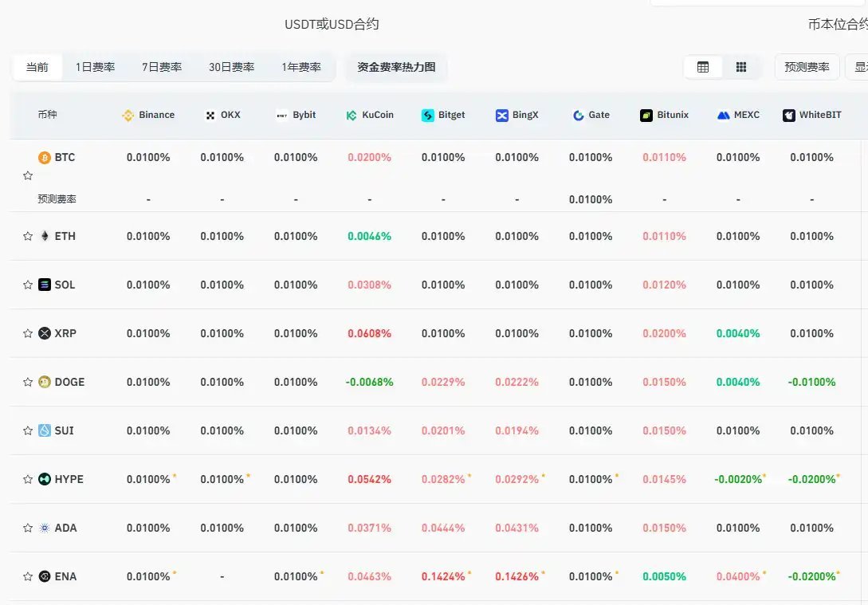
Task: Click Bitunix ENA rate 0.0050%
Action: [664, 576]
